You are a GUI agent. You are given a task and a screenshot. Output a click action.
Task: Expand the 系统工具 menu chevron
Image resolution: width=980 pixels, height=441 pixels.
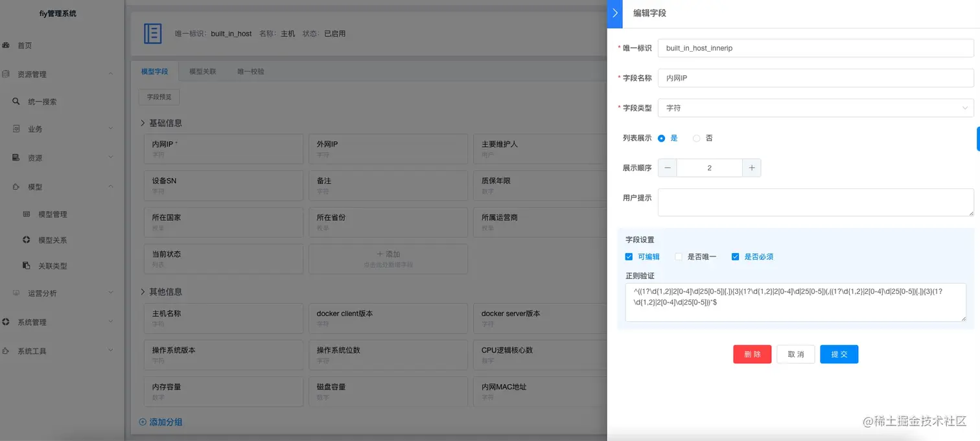point(111,351)
